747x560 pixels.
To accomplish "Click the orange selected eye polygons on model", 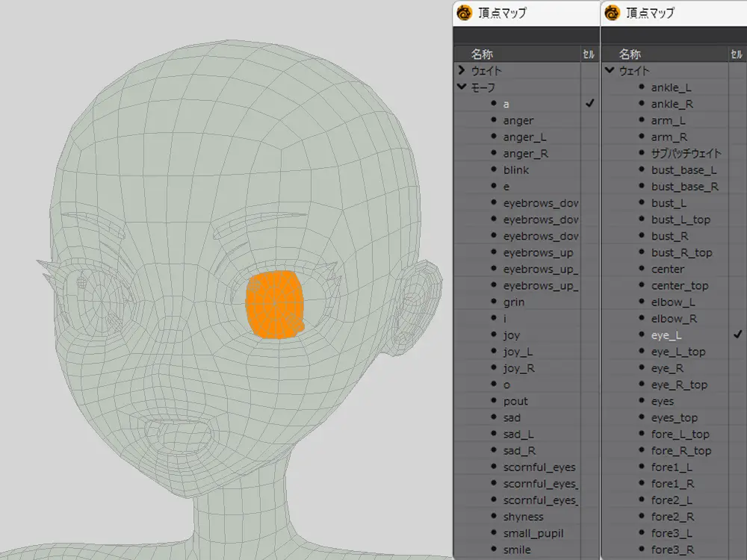I will 273,306.
